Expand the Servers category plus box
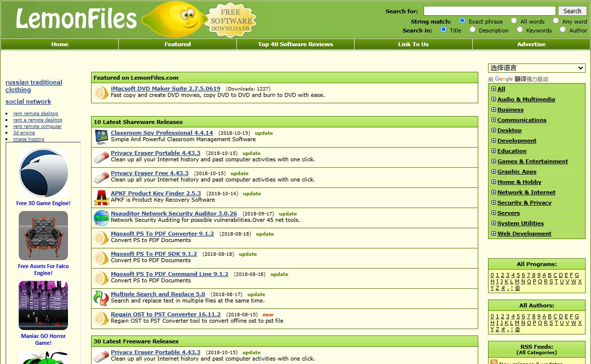591x364 pixels. click(493, 213)
